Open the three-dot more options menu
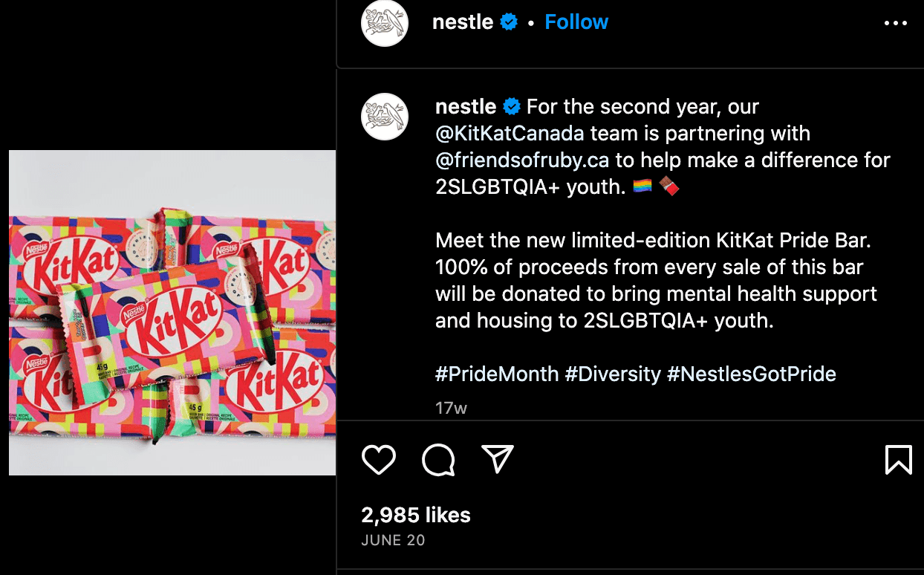Image resolution: width=924 pixels, height=575 pixels. [896, 23]
